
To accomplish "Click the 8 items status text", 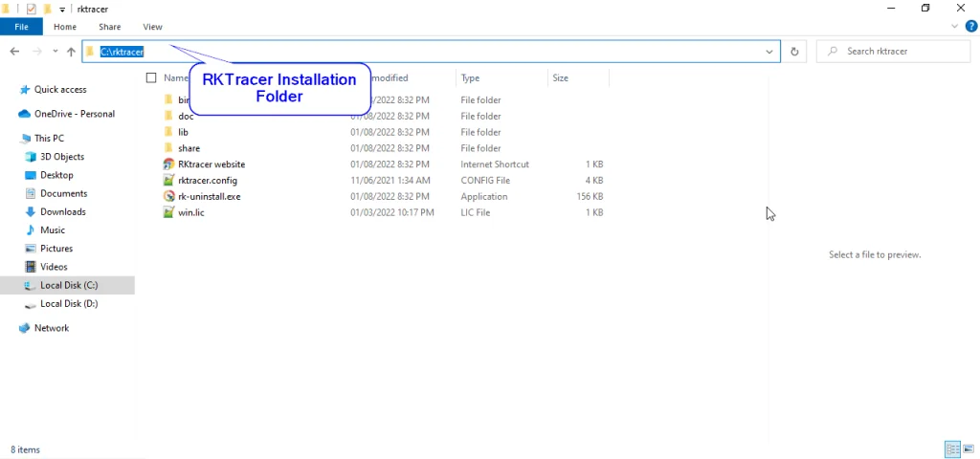I will coord(25,449).
